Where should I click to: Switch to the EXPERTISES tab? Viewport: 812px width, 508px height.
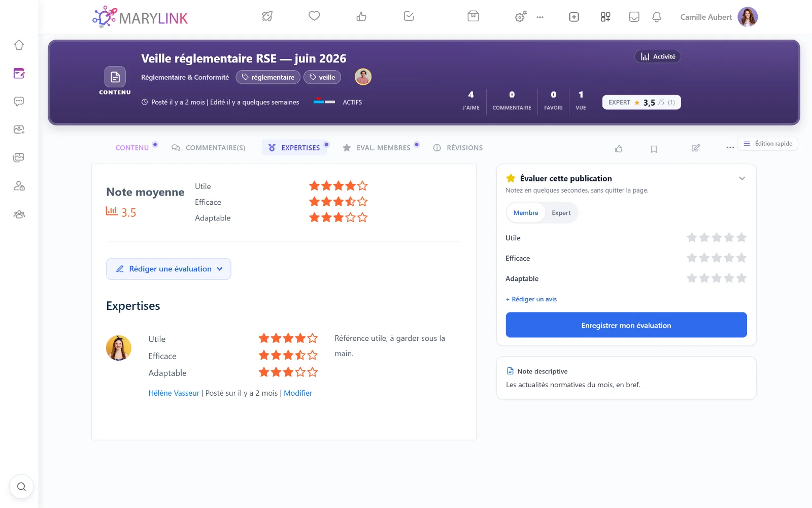(294, 148)
